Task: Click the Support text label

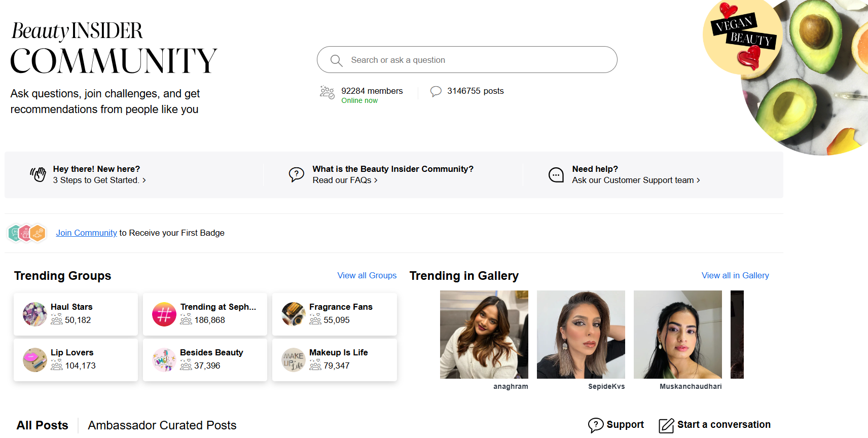Action: (625, 425)
